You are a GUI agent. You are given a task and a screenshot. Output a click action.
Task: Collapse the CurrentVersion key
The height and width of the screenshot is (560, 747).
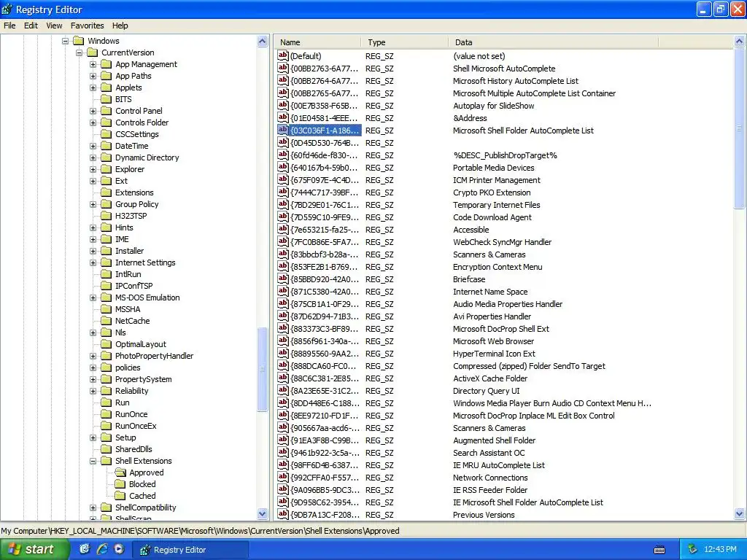[x=79, y=52]
